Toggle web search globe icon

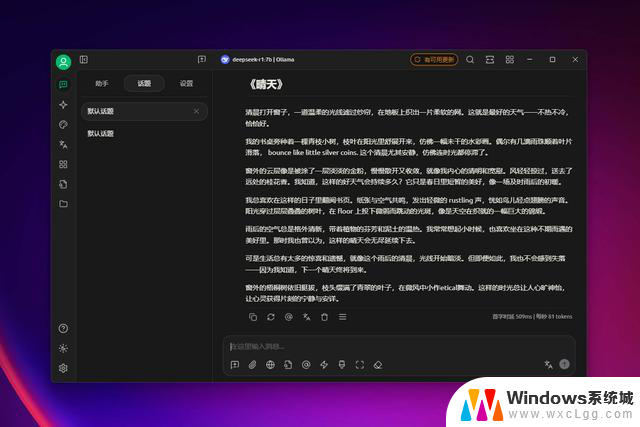point(270,365)
